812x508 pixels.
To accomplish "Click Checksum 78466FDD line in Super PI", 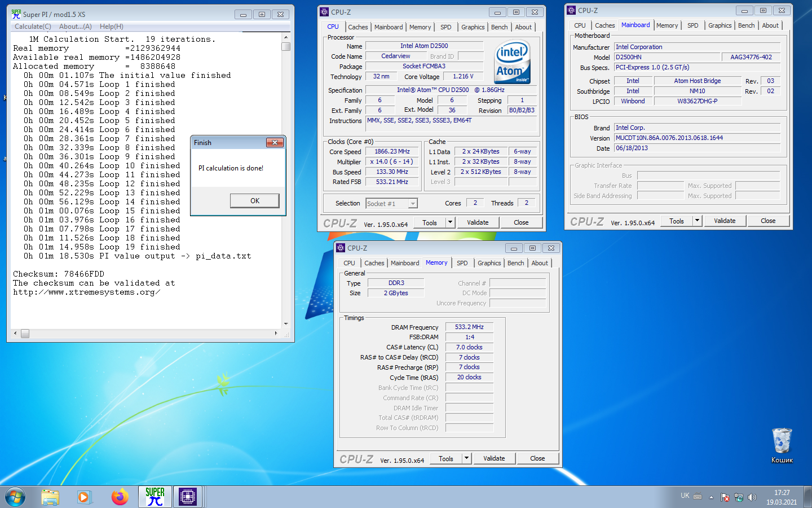I will click(59, 274).
